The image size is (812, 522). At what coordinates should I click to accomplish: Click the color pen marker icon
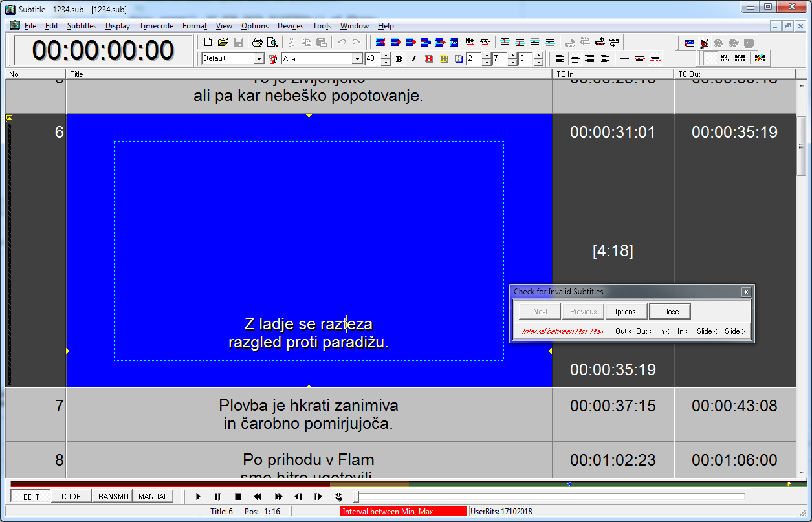759,59
